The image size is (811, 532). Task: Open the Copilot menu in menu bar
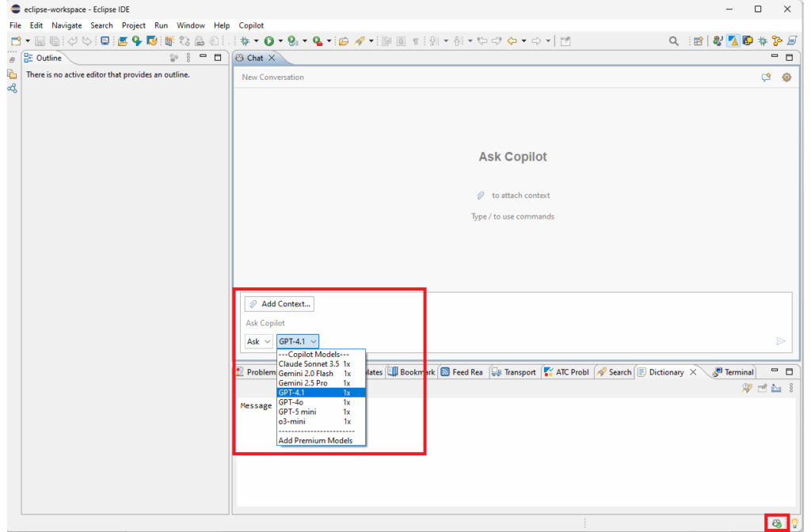point(251,25)
